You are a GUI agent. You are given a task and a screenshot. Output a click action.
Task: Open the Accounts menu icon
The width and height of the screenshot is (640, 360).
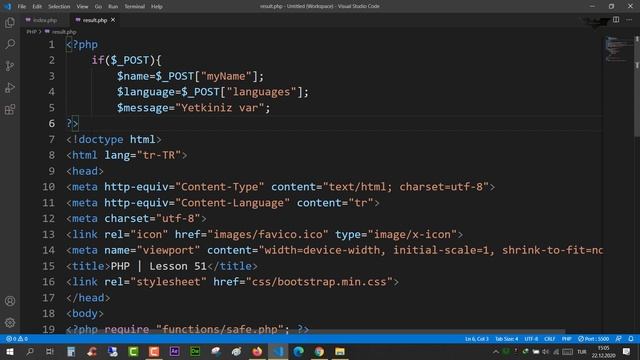[10, 301]
